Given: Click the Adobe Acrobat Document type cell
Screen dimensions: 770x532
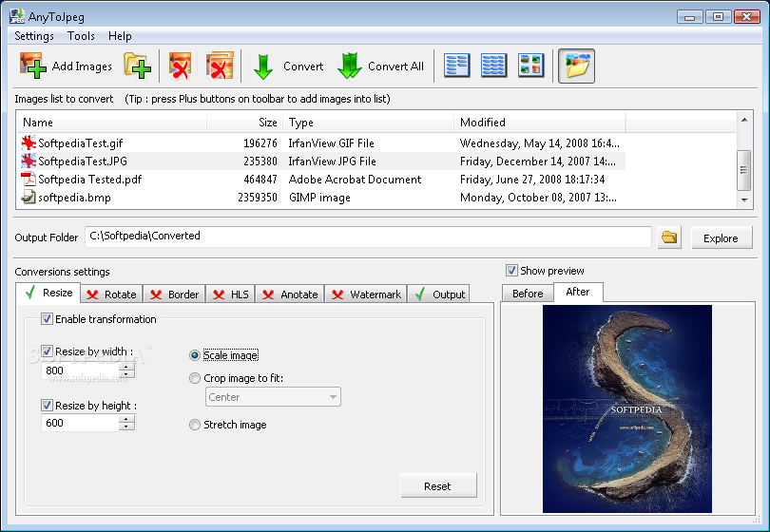Looking at the screenshot, I should click(355, 180).
